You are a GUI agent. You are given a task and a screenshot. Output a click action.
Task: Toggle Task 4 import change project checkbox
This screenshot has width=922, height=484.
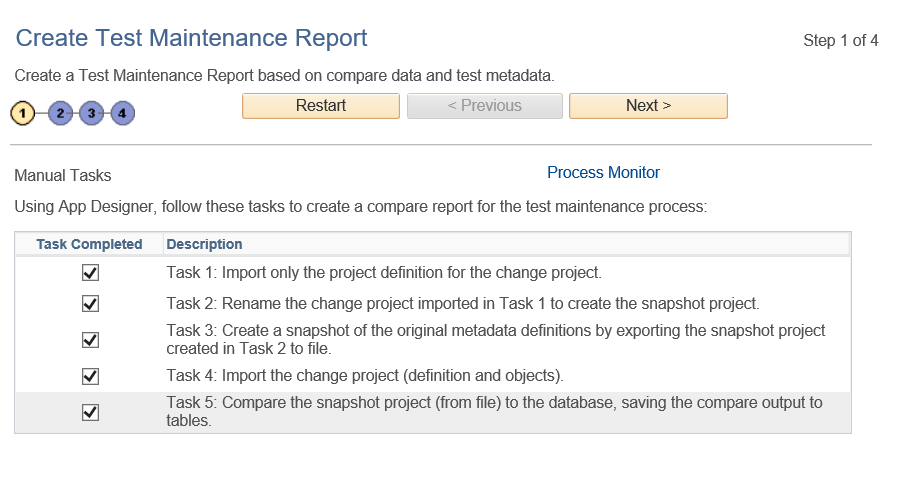pyautogui.click(x=90, y=376)
